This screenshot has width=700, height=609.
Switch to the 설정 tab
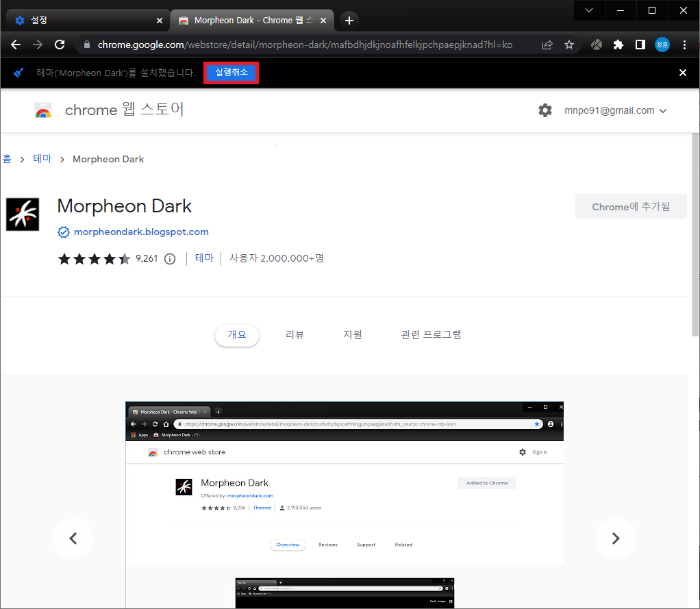click(85, 21)
